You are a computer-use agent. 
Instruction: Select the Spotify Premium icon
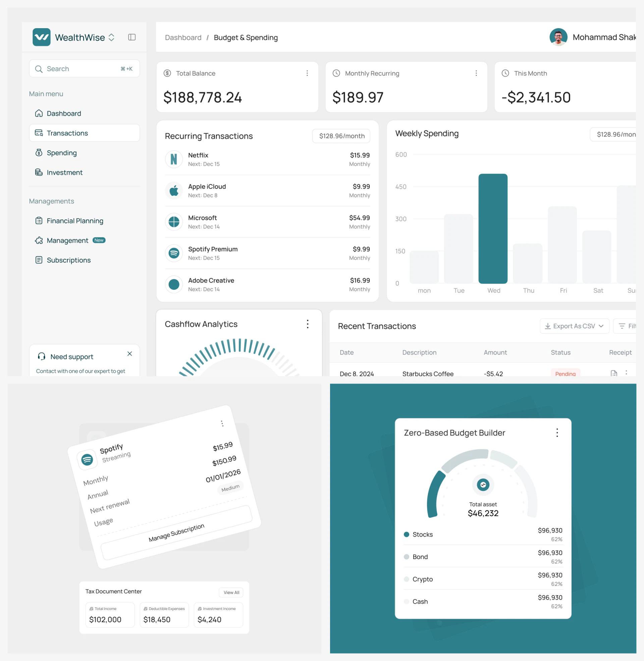(174, 253)
